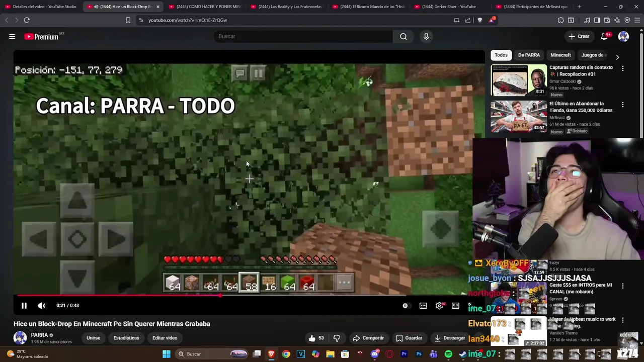Open the player settings gear
644x362 pixels.
[x=439, y=305]
